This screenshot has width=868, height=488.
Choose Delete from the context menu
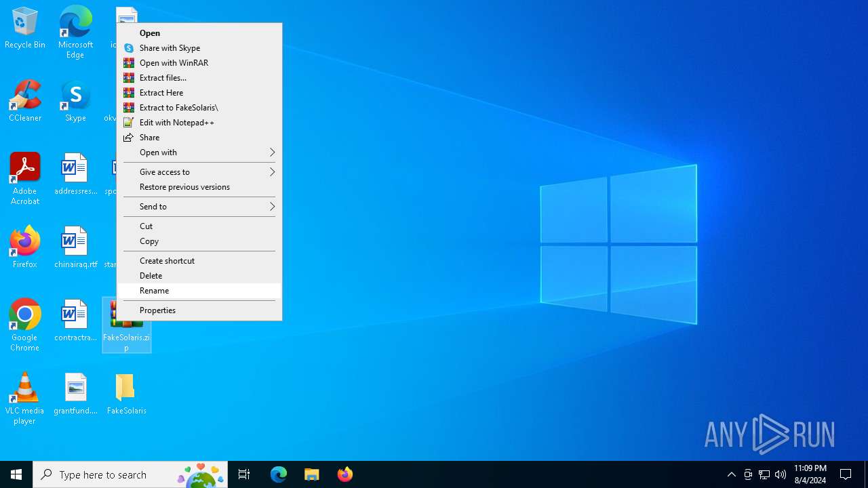(x=199, y=276)
